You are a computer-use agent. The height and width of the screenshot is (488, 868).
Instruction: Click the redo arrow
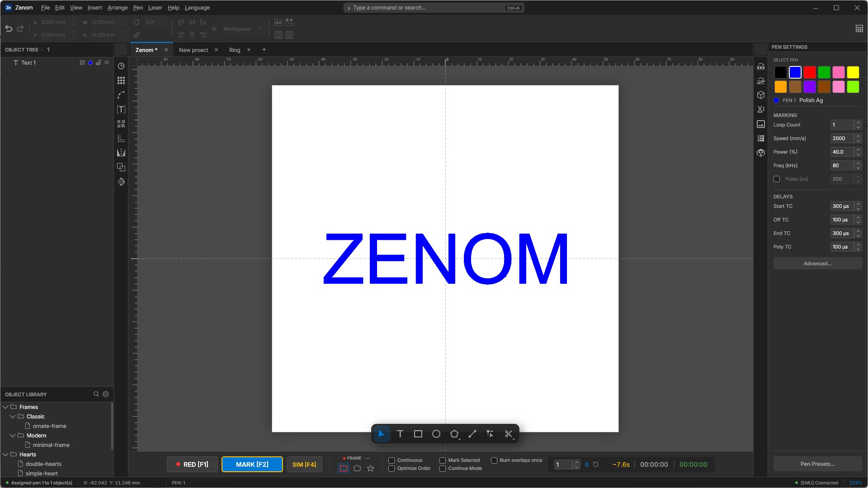20,28
